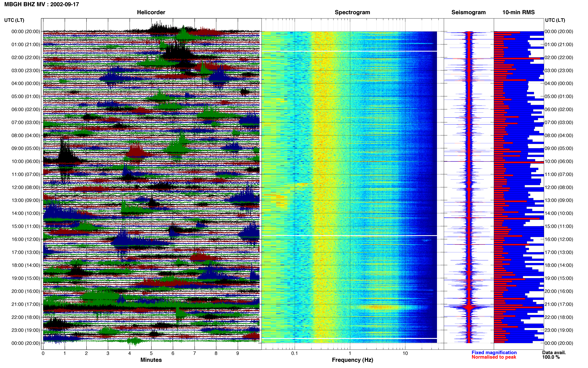This screenshot has width=588, height=368.
Task: Click the right '09:00 (05:00)' time label
Action: point(559,148)
